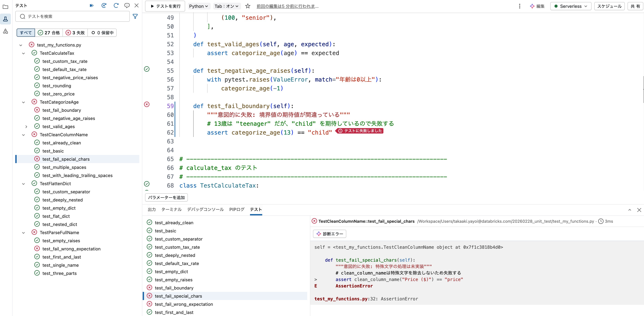This screenshot has height=316, width=644.
Task: Click the shapes icon in left sidebar
Action: pyautogui.click(x=5, y=31)
